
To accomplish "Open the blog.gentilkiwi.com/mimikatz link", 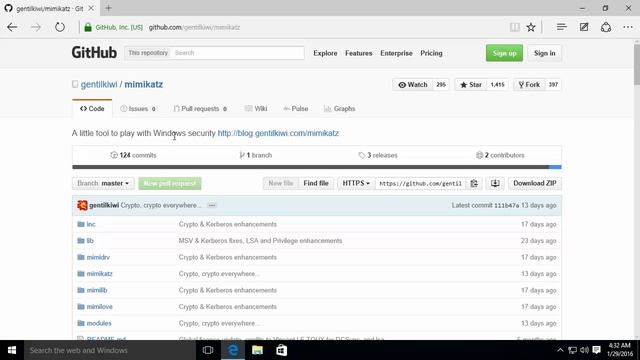I will click(278, 133).
